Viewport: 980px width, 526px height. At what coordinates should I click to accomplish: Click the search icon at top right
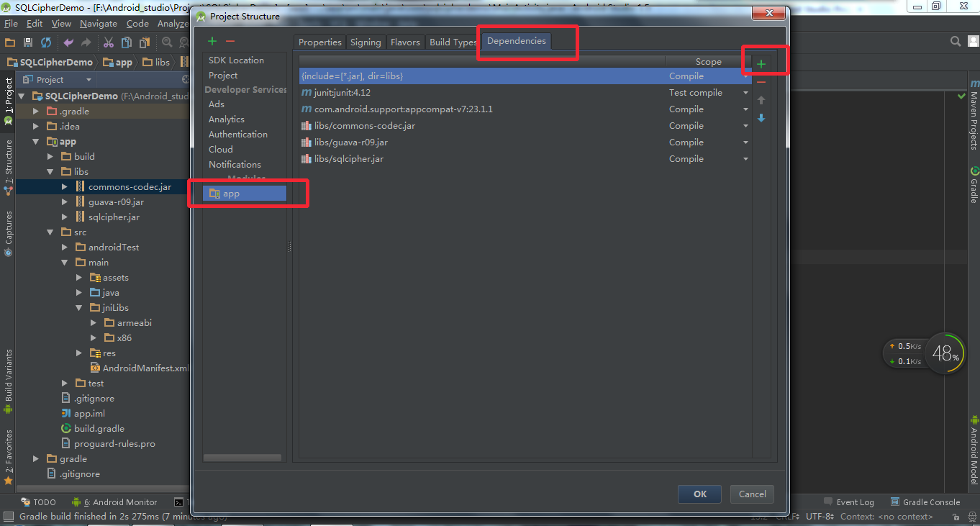[x=956, y=42]
